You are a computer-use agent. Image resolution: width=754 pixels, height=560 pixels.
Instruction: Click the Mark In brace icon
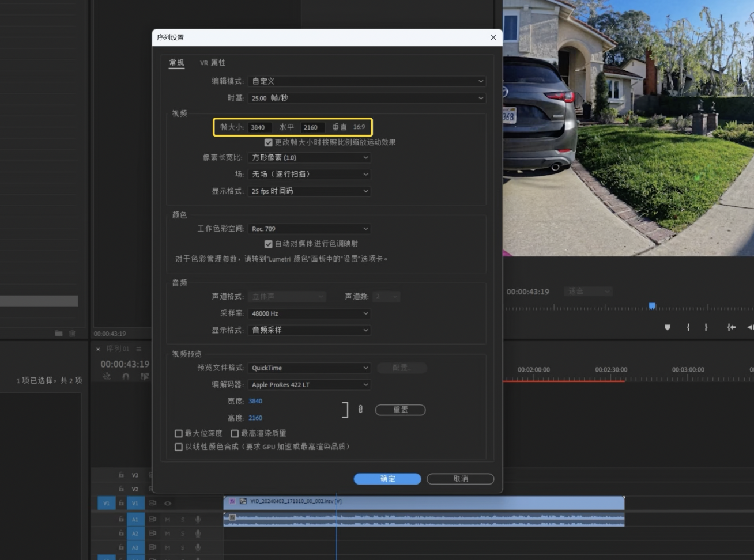tap(688, 327)
